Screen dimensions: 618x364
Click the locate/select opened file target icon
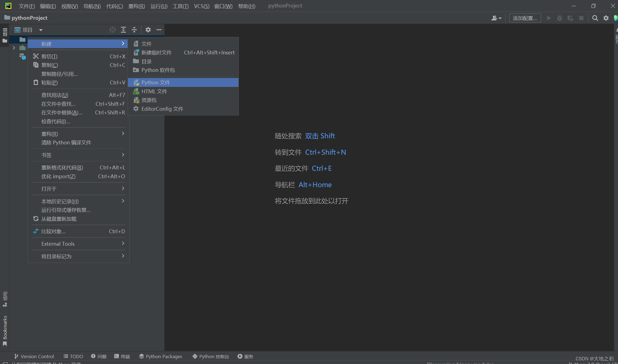pos(113,30)
